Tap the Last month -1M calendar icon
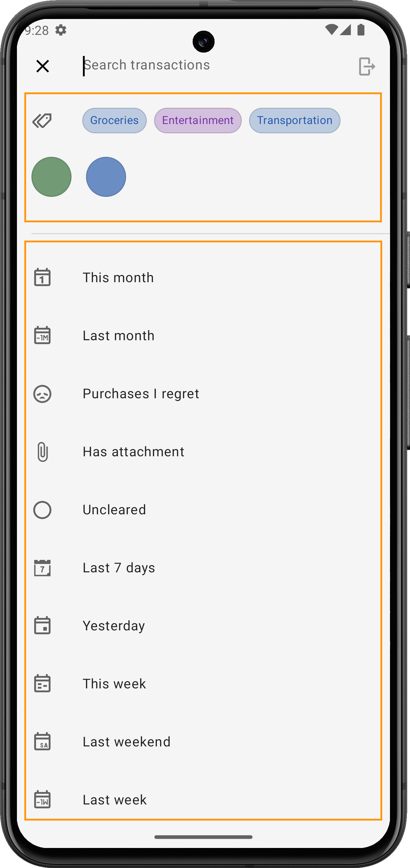Viewport: 410px width, 868px height. (x=42, y=335)
